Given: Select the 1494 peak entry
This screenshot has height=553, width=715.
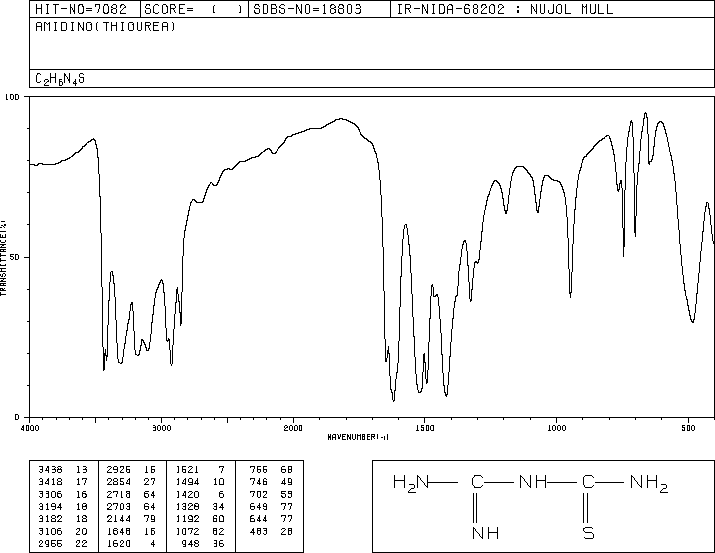Looking at the screenshot, I should 201,481.
